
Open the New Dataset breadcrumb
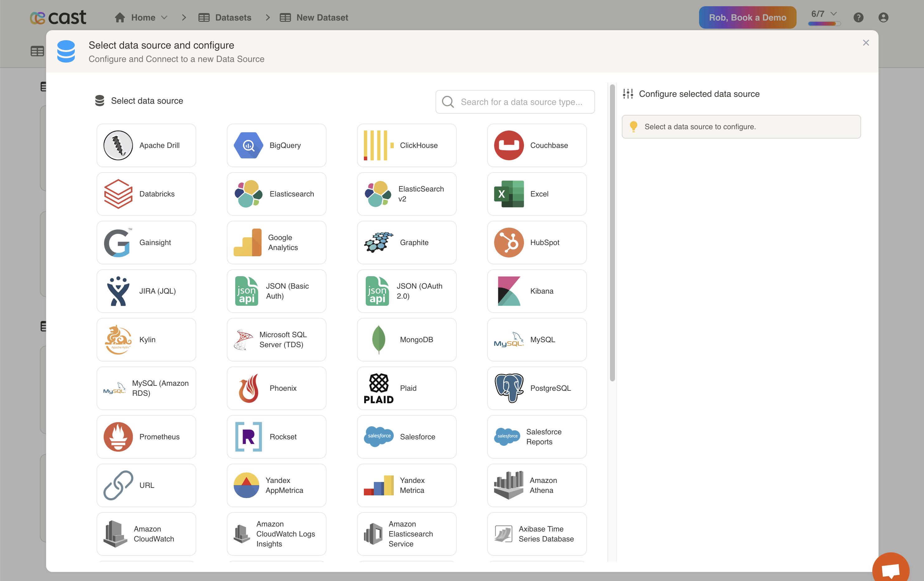click(x=313, y=17)
